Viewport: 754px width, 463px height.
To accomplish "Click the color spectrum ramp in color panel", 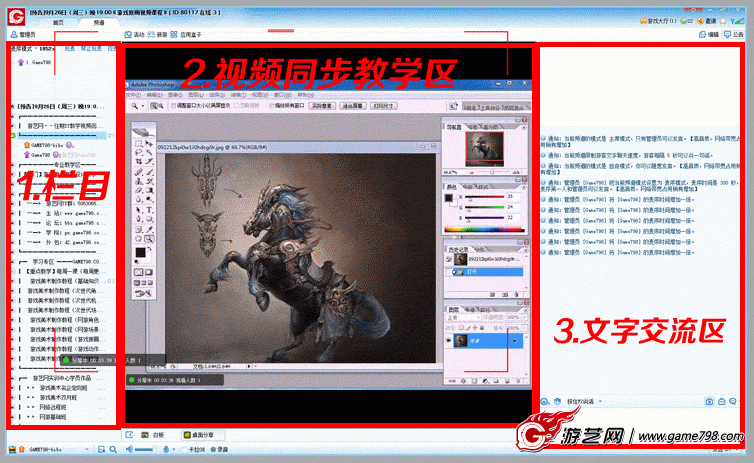I will (x=484, y=230).
